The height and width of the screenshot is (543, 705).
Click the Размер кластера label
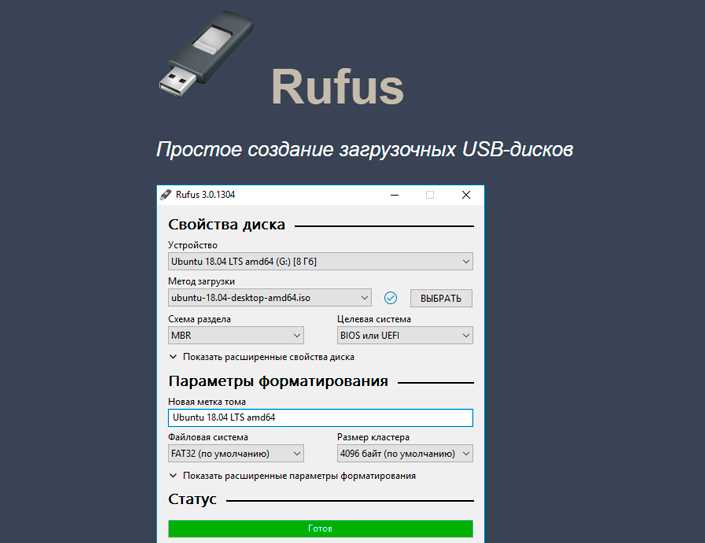(374, 437)
